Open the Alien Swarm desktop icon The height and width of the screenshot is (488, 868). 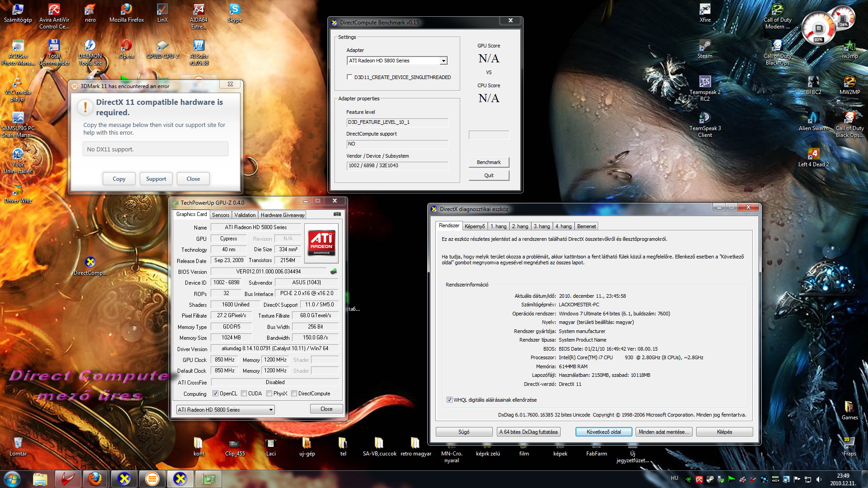813,121
